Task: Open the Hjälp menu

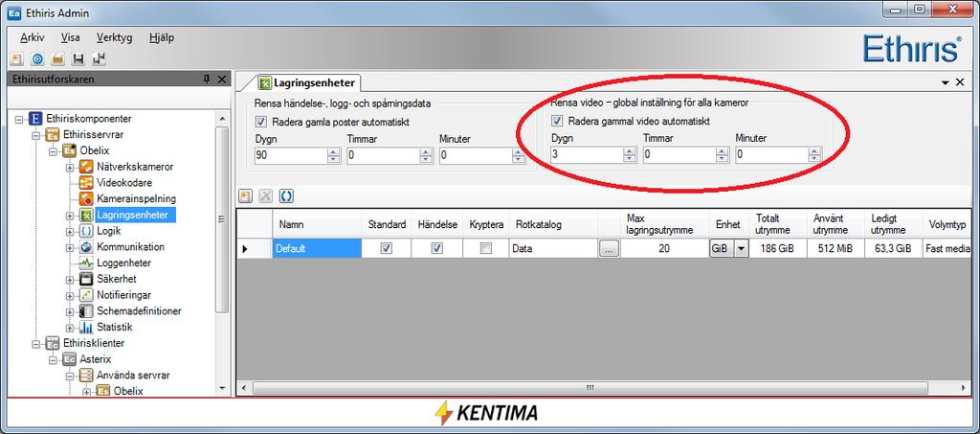Action: click(x=162, y=37)
